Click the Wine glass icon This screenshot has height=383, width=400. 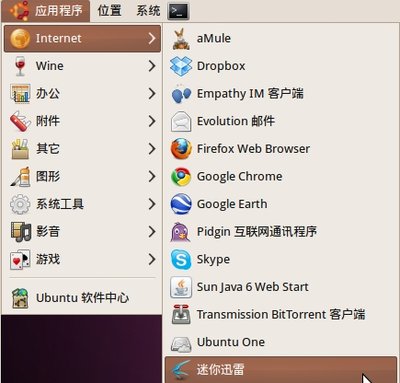coord(20,66)
